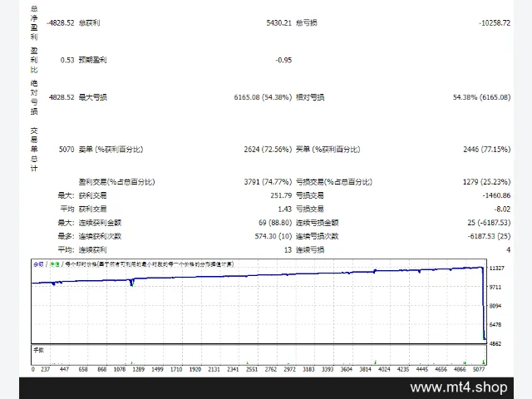The width and height of the screenshot is (532, 399).
Task: Select the 连续亏损金额 label
Action: tap(318, 223)
